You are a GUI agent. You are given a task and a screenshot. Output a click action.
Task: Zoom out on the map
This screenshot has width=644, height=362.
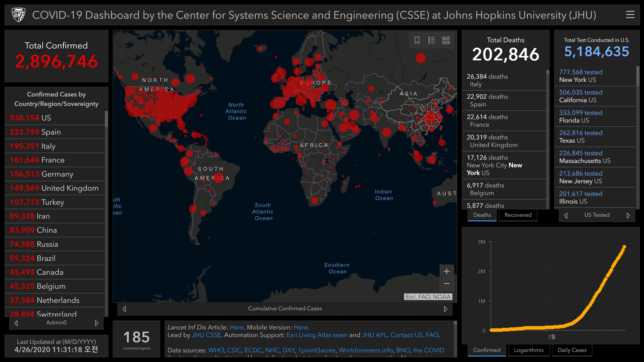click(447, 284)
